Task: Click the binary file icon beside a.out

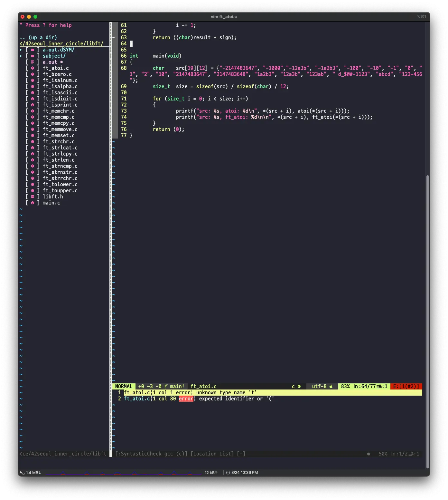Action: coord(33,62)
